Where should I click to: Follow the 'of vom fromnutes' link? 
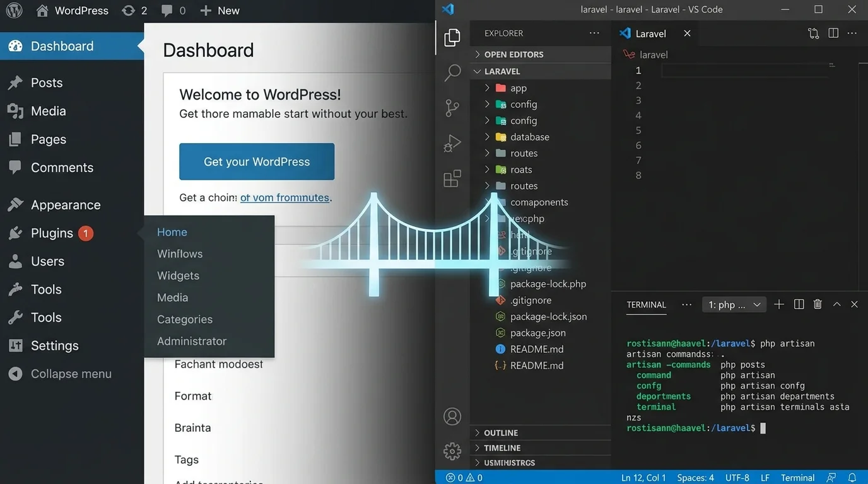284,198
